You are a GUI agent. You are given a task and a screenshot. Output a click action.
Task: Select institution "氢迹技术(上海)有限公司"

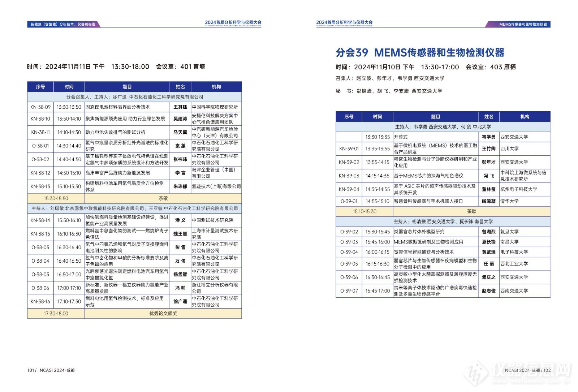pyautogui.click(x=216, y=186)
